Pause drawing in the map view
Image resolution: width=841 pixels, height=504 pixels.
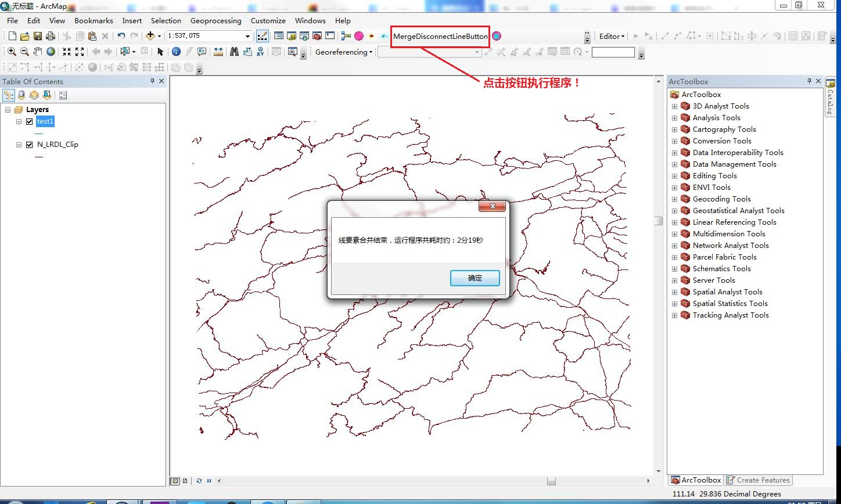pyautogui.click(x=209, y=481)
